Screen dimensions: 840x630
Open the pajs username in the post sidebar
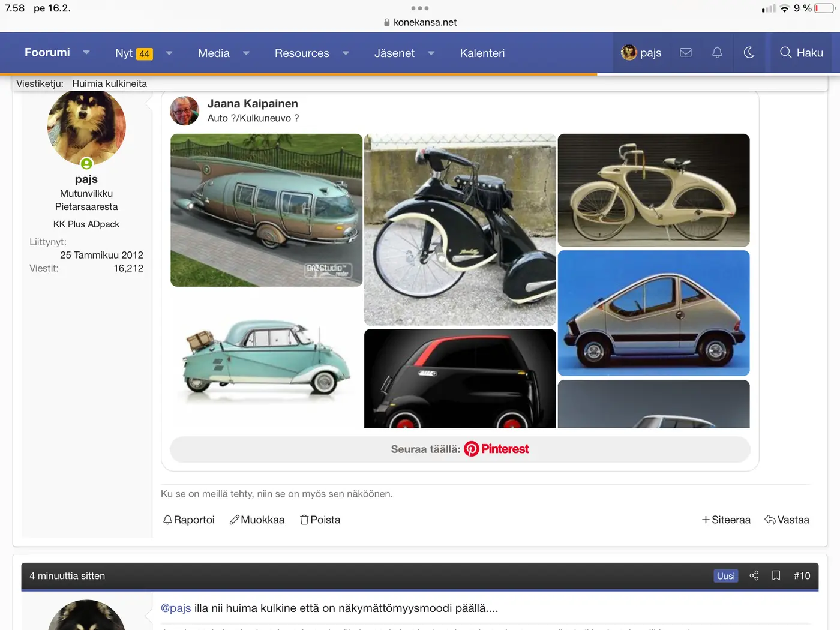pos(86,179)
